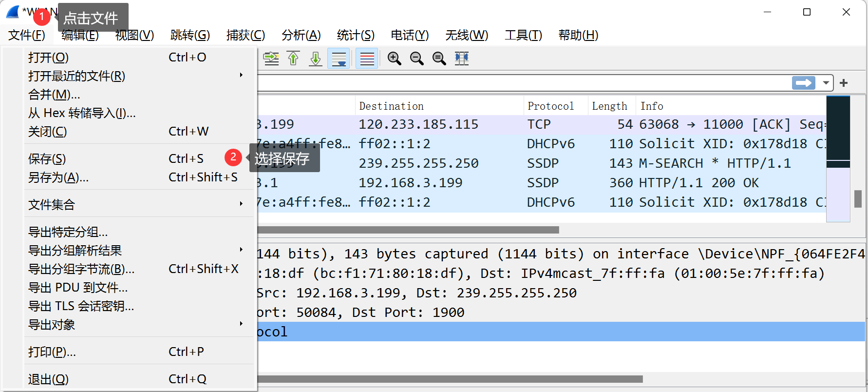Click the frame line with 143 bytes captured
868x392 pixels.
562,254
